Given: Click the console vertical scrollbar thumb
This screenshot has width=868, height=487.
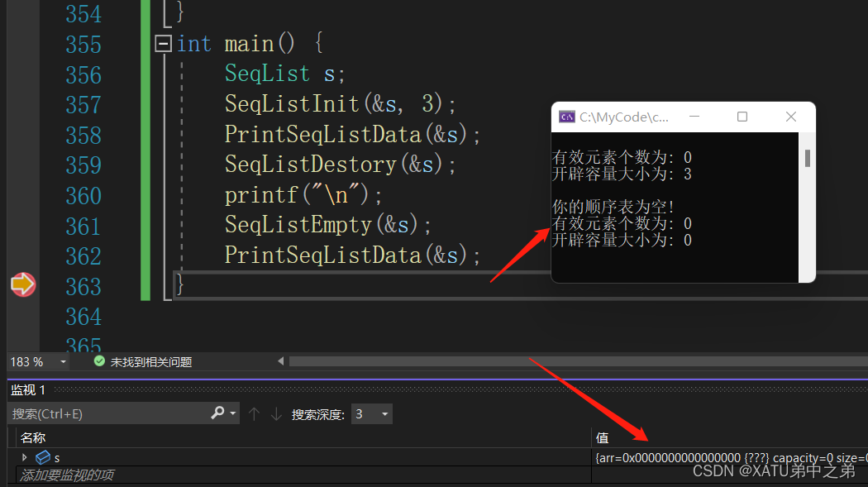Looking at the screenshot, I should click(x=808, y=158).
